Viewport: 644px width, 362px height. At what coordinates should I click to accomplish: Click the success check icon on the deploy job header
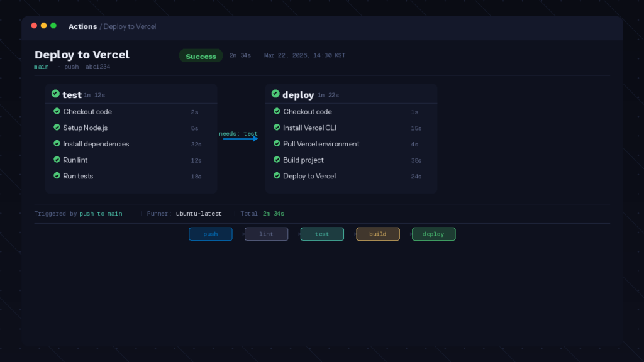275,94
